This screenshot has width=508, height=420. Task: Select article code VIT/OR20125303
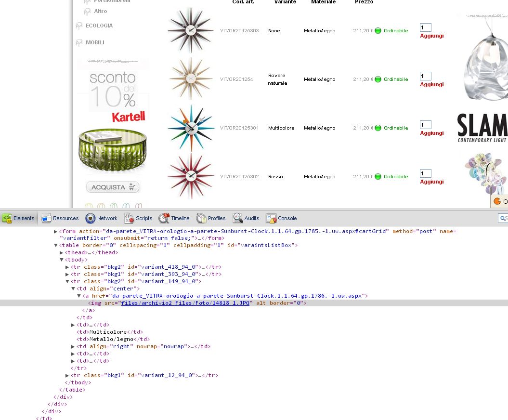(x=239, y=31)
